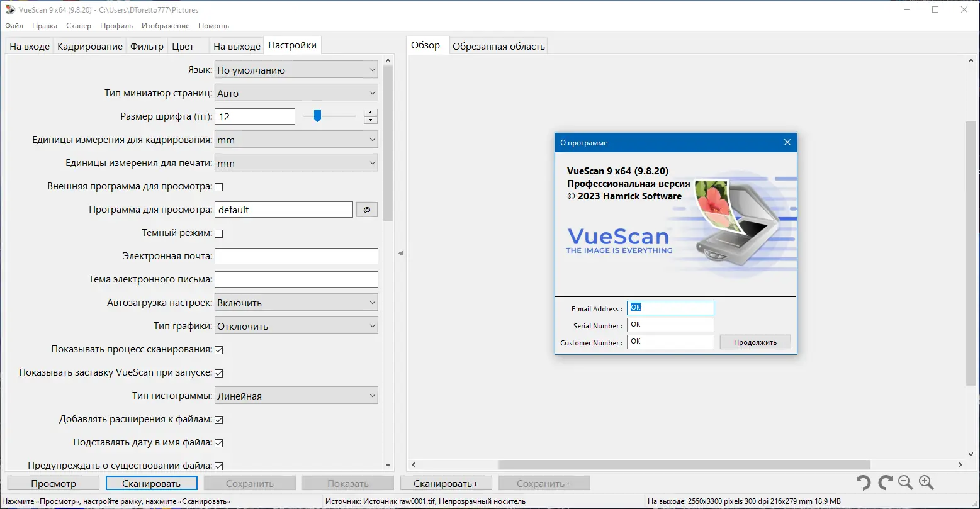Decrease font size with the stepper down arrow
Viewport: 980px width, 509px height.
click(x=371, y=120)
